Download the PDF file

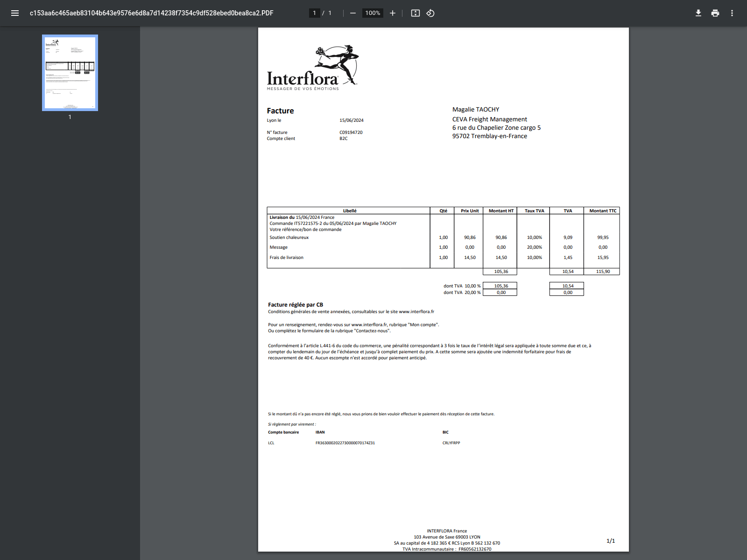tap(698, 13)
